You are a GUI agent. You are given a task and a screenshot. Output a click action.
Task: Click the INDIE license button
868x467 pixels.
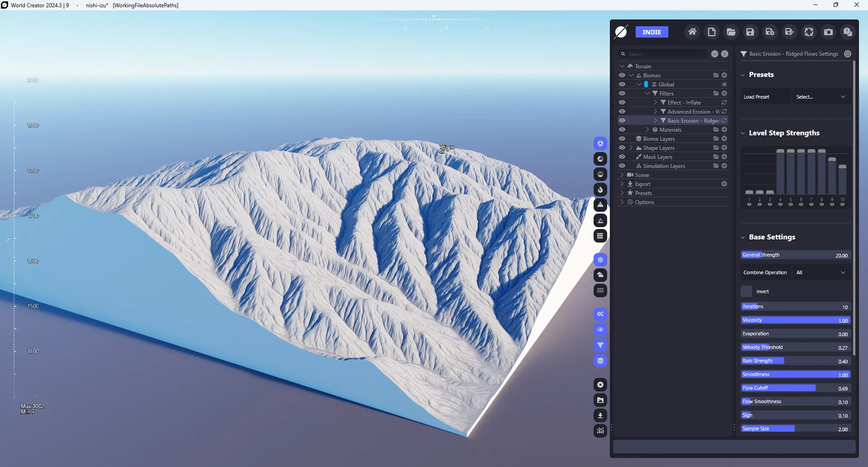[x=652, y=32]
